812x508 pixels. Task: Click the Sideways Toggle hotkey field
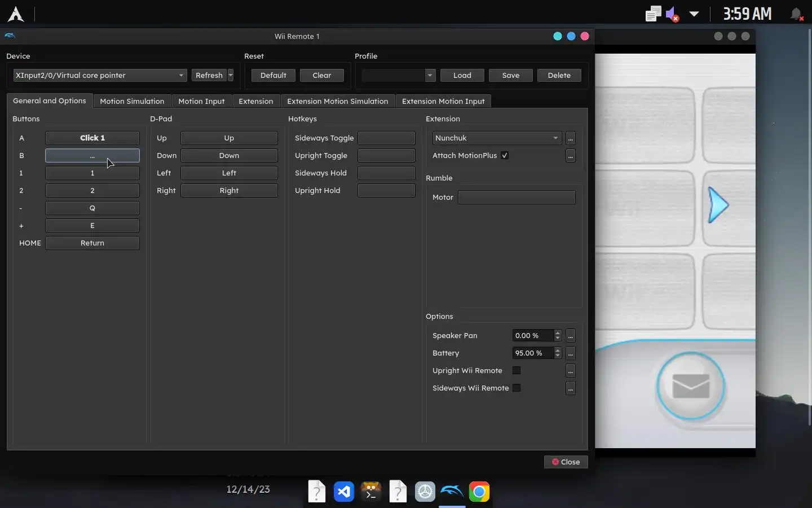[386, 138]
